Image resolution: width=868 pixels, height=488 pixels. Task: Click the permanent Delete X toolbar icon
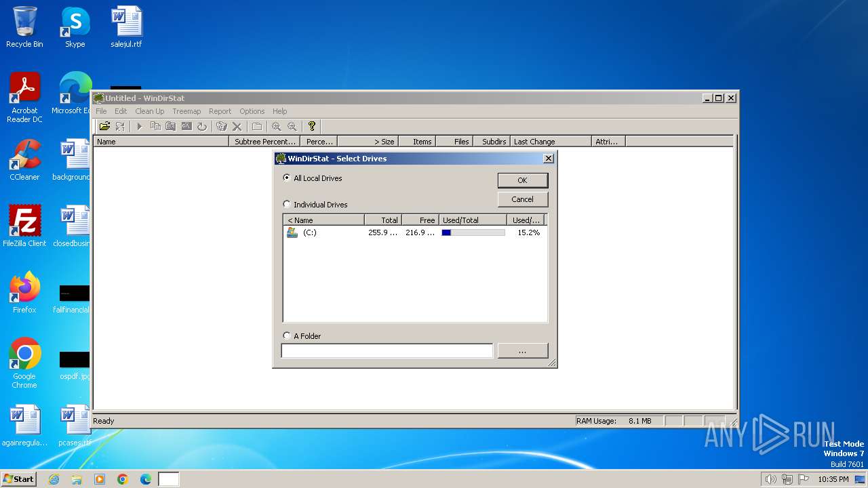click(x=237, y=126)
